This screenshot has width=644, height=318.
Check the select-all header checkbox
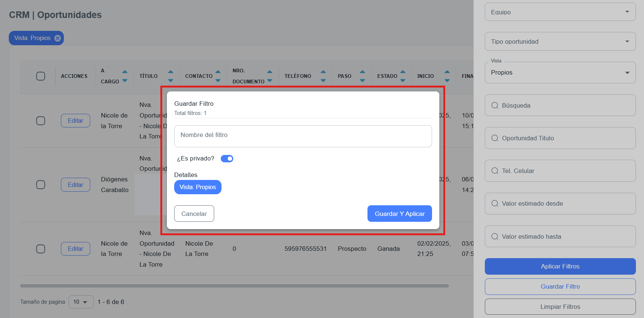click(x=41, y=76)
